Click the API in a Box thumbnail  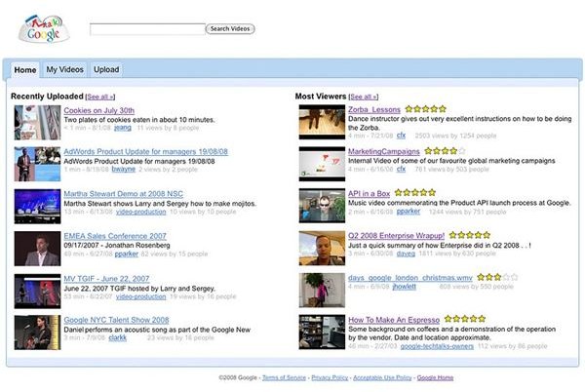(x=322, y=206)
